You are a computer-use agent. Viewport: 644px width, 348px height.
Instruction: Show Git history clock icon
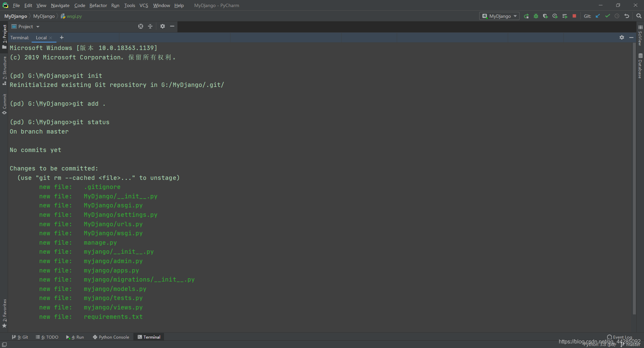tap(617, 16)
